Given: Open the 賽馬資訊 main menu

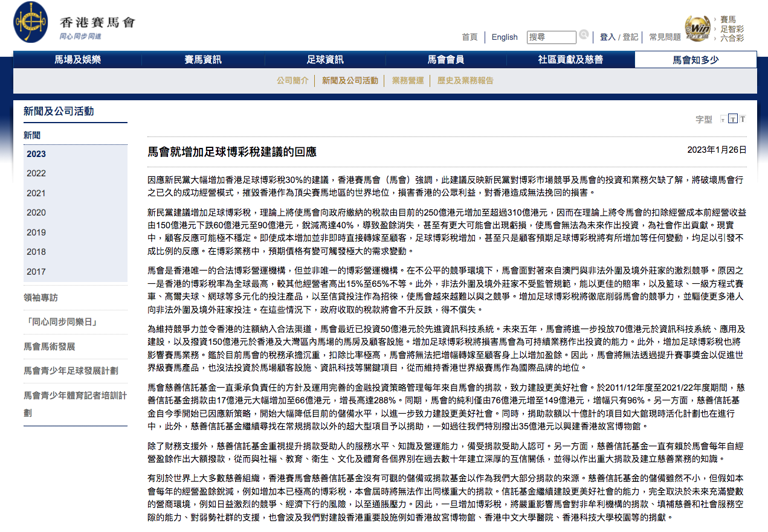Looking at the screenshot, I should (x=203, y=59).
